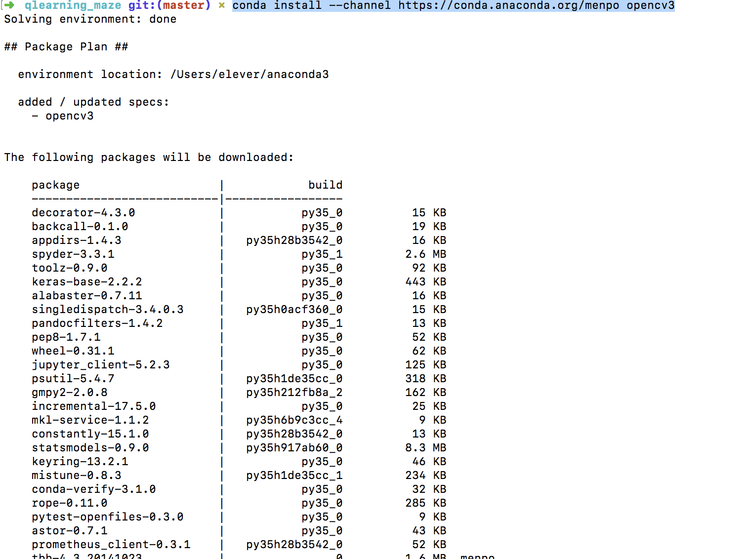The width and height of the screenshot is (756, 559).
Task: Click the 'pytest-openfiles-0.3.0' package name
Action: click(x=108, y=517)
